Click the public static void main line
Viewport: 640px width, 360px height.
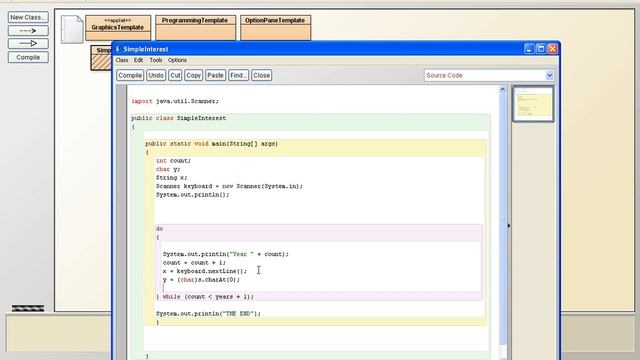(x=211, y=144)
